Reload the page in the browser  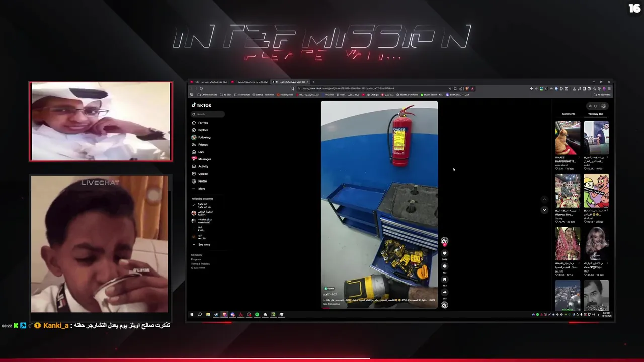pyautogui.click(x=201, y=88)
